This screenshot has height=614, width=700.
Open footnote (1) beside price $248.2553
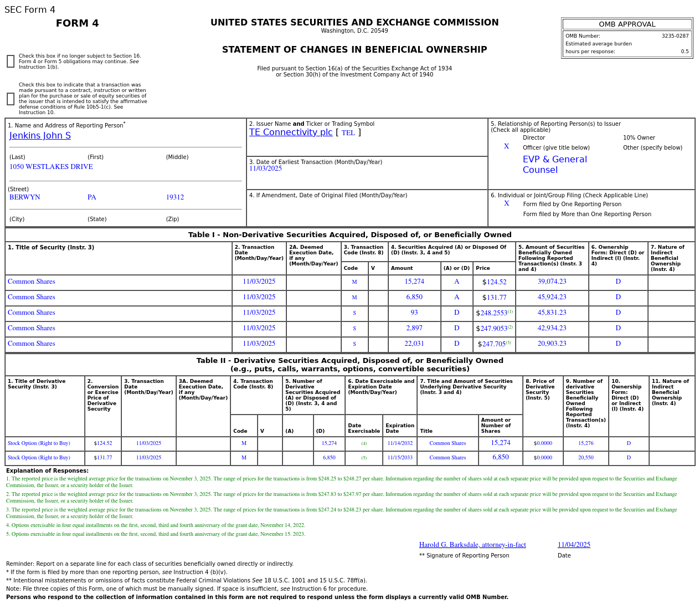coord(510,311)
